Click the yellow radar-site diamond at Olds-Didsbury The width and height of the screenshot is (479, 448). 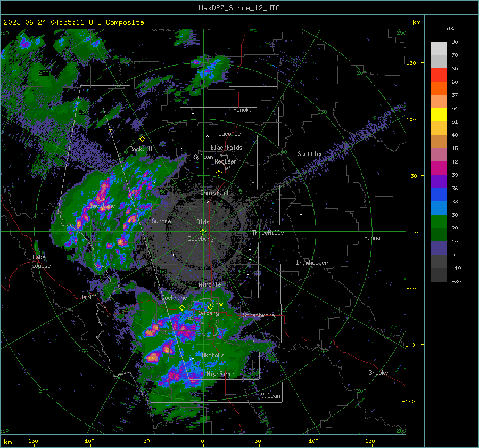click(x=203, y=232)
